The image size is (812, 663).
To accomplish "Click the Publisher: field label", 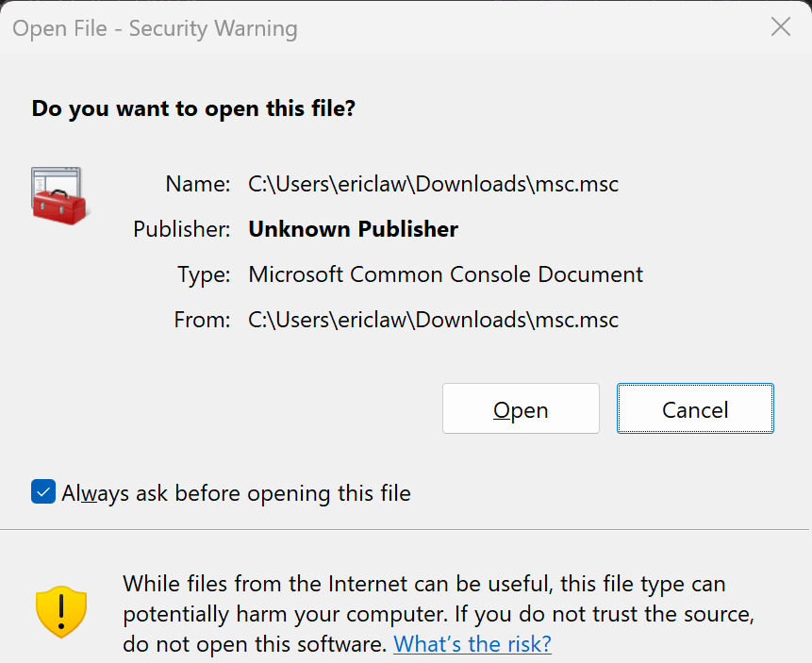I will point(182,229).
